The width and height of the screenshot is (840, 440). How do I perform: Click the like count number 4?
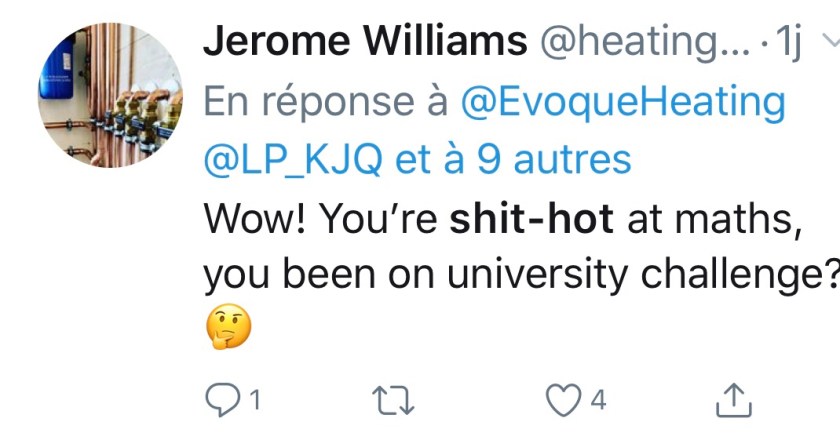point(598,401)
